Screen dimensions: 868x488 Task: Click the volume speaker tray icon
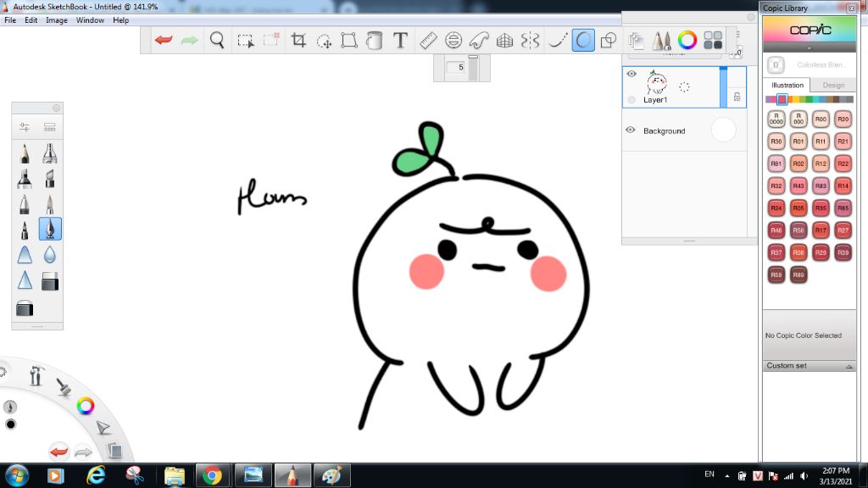click(x=804, y=476)
